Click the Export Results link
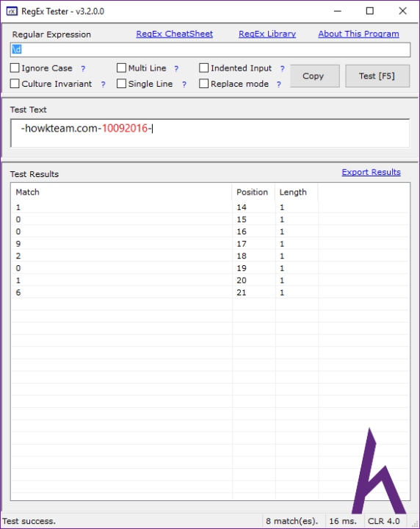Screen dimensions: 420x529 (x=371, y=172)
